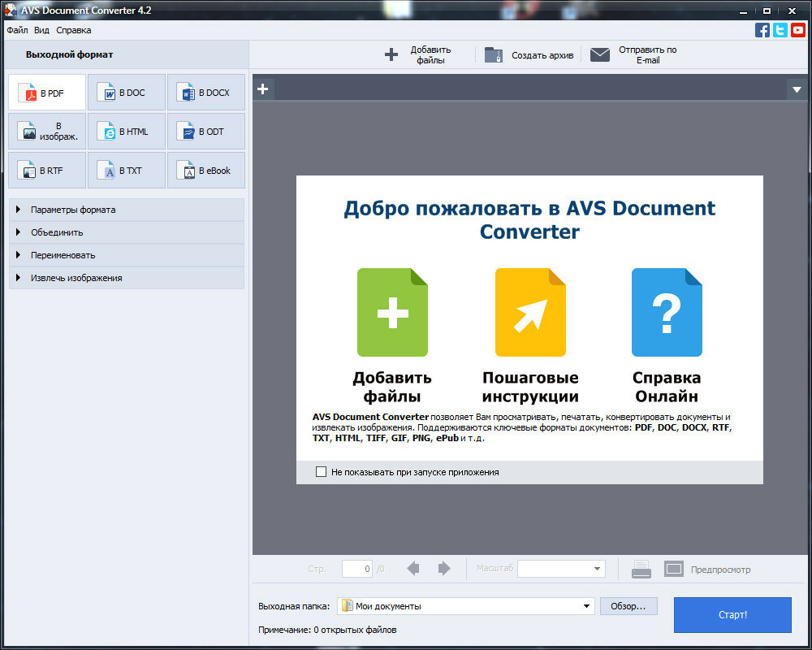812x650 pixels.
Task: Expand the Объединить section
Action: [x=127, y=232]
